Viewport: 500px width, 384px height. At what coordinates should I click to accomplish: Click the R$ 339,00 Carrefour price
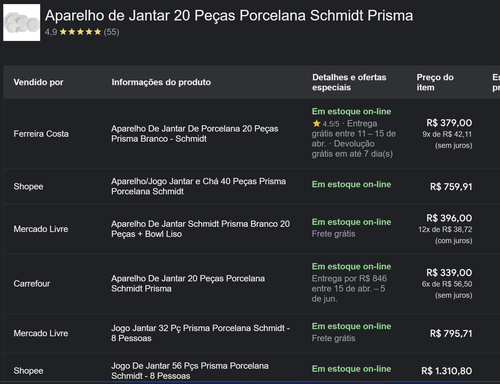pyautogui.click(x=449, y=273)
